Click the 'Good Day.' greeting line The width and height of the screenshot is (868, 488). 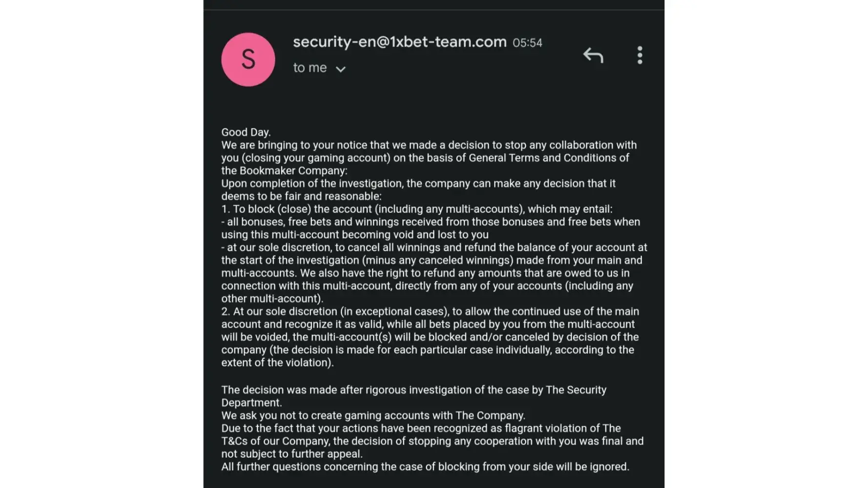click(246, 132)
